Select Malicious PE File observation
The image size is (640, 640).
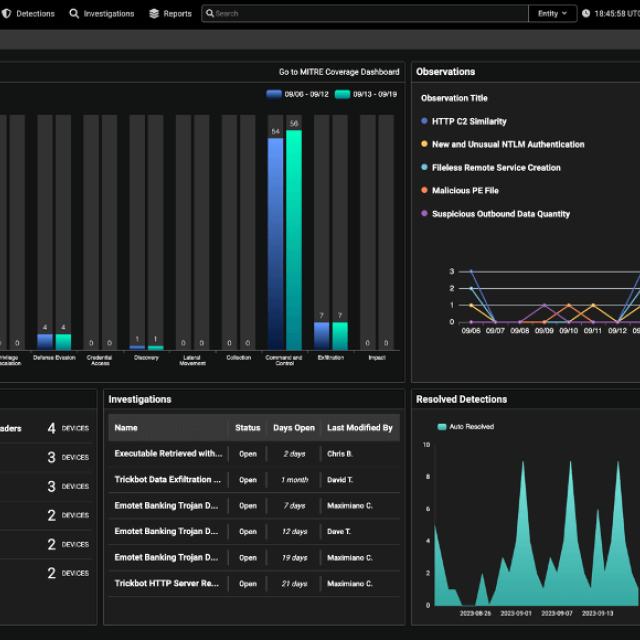tap(465, 191)
